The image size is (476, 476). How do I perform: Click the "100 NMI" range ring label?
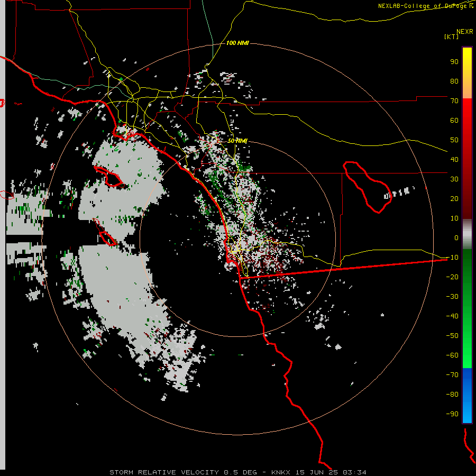point(237,43)
